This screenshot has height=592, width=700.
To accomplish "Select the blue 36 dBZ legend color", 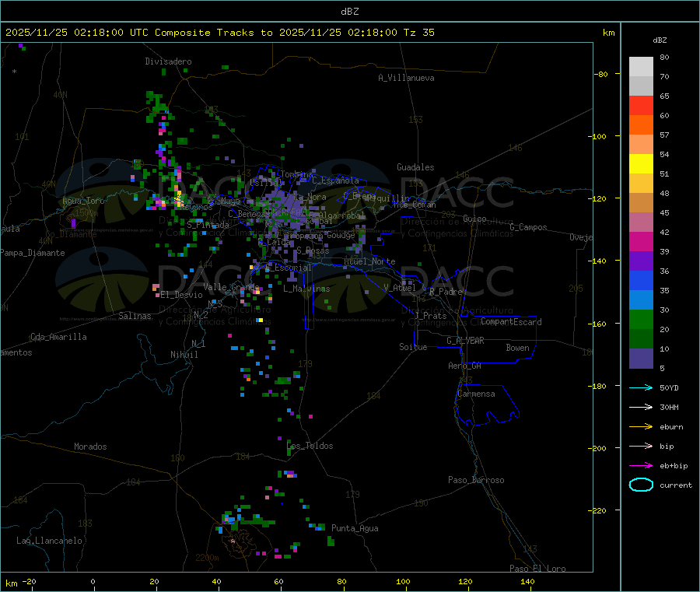I will (x=641, y=280).
